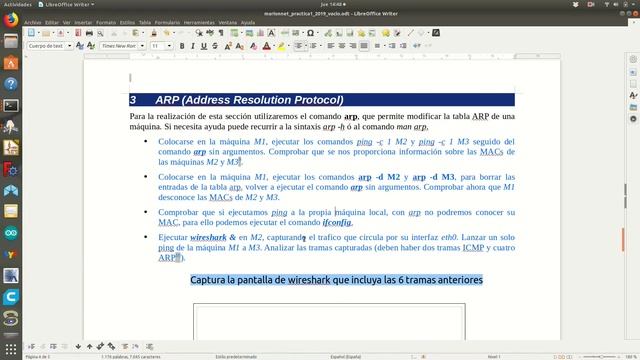This screenshot has width=640, height=360.
Task: Toggle Italic formatting
Action: 193,46
